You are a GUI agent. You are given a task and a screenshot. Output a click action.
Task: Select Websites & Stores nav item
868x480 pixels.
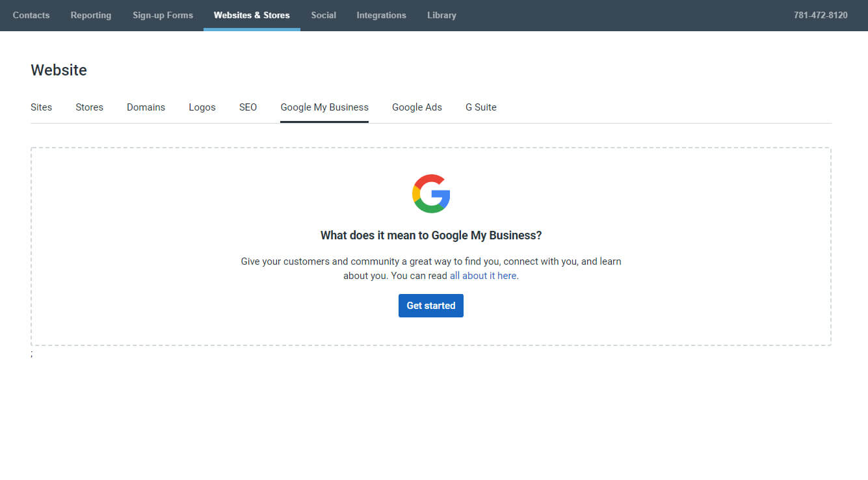click(x=252, y=15)
